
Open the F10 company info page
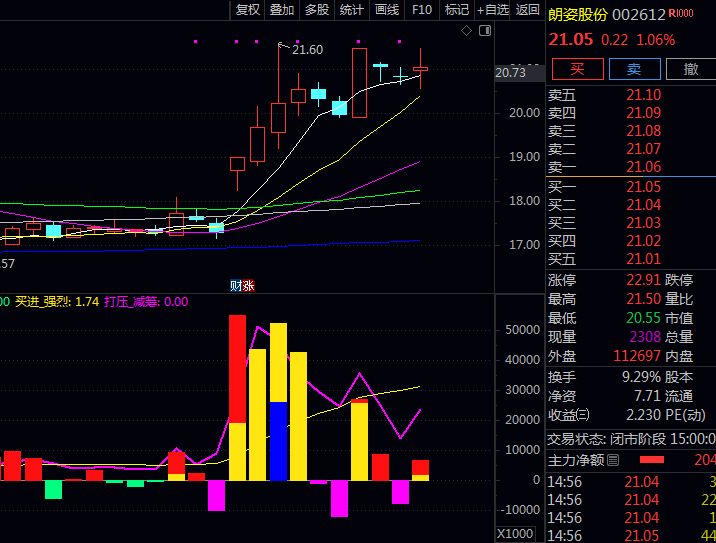tap(422, 10)
